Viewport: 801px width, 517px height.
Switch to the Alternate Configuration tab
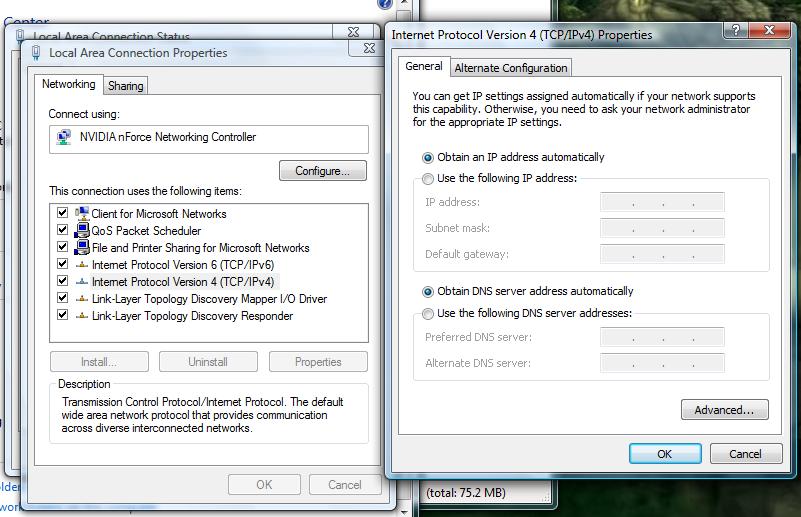pyautogui.click(x=511, y=68)
